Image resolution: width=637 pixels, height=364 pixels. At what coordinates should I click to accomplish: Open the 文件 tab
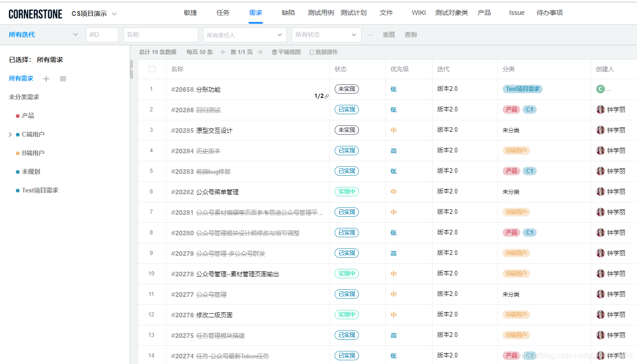[386, 13]
